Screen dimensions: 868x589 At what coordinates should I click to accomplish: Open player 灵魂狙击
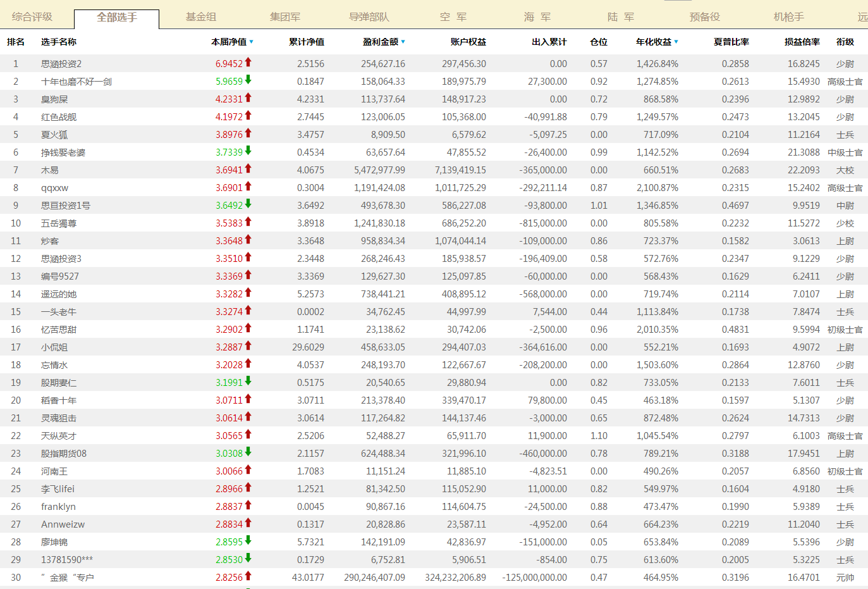pos(59,418)
